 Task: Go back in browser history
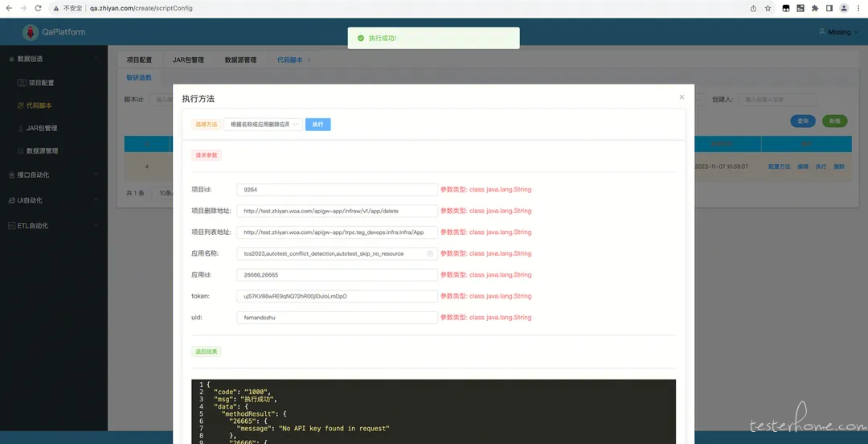[x=9, y=8]
